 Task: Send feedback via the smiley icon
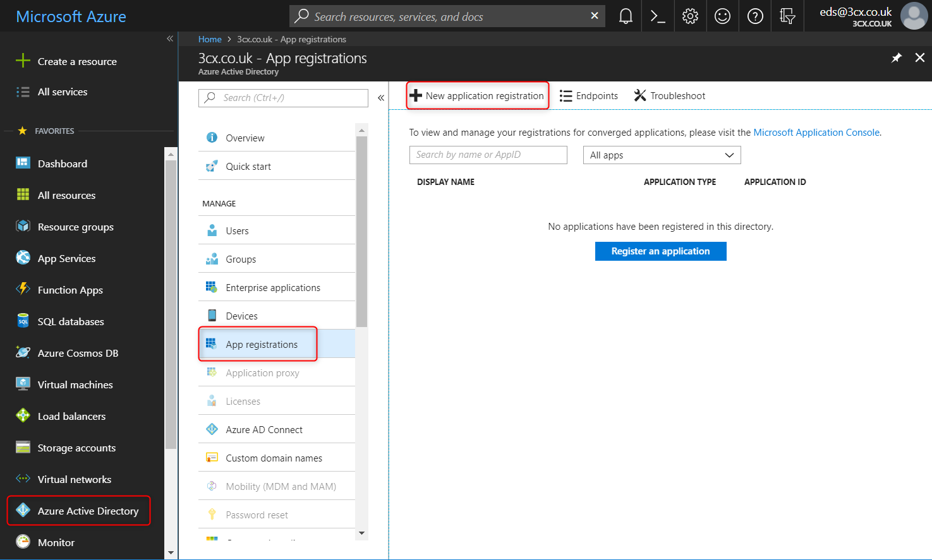pyautogui.click(x=722, y=16)
